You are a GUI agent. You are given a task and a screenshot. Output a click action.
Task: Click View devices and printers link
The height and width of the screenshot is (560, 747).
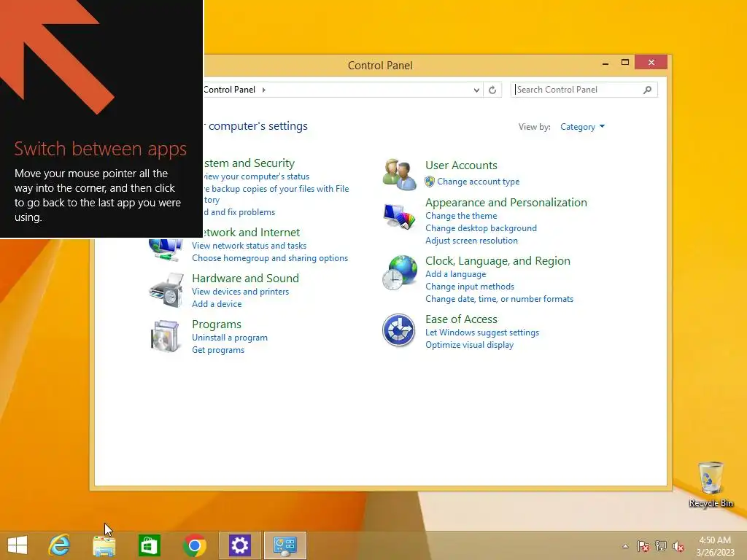[241, 292]
